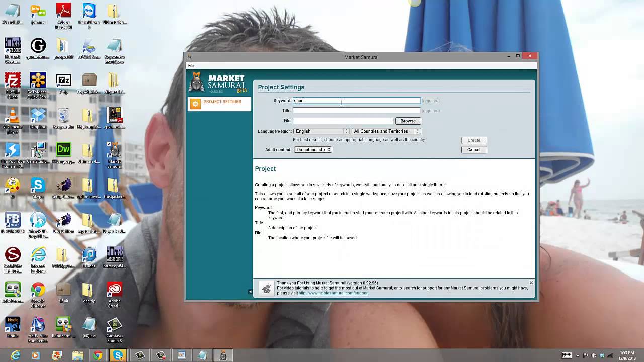Screen dimensions: 644x362
Task: Click the Keyword input field containing sports
Action: coord(357,101)
